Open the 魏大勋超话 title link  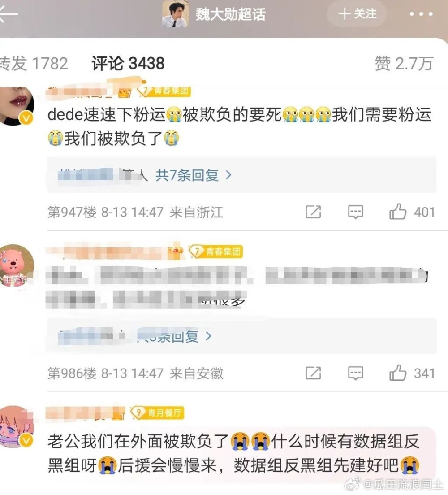[x=231, y=14]
